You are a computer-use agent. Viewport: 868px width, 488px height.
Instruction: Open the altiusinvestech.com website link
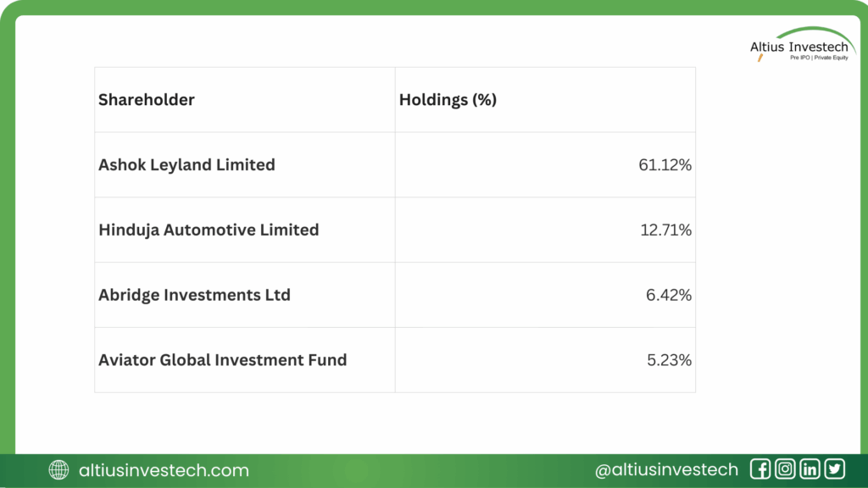163,470
